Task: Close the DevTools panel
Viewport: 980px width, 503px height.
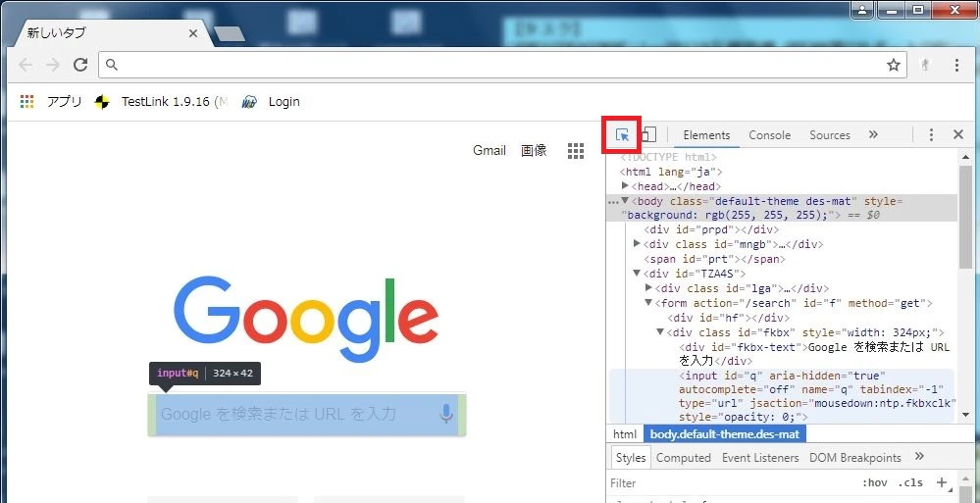Action: coord(958,134)
